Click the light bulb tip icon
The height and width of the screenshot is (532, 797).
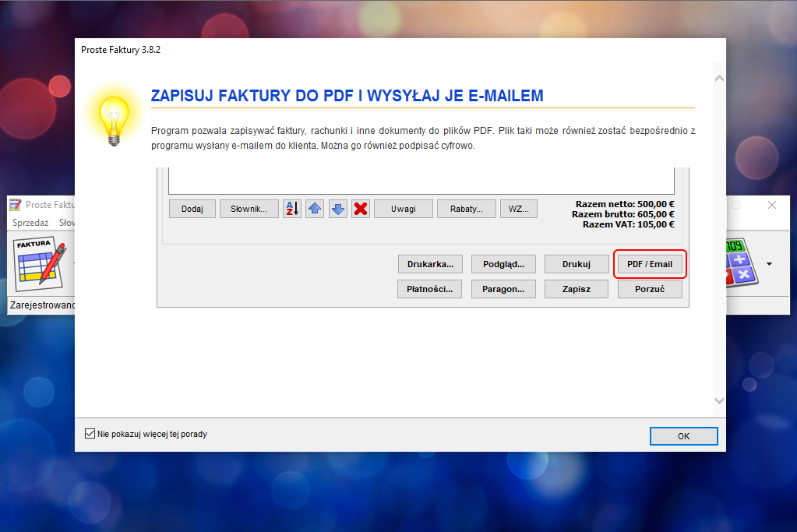(114, 121)
